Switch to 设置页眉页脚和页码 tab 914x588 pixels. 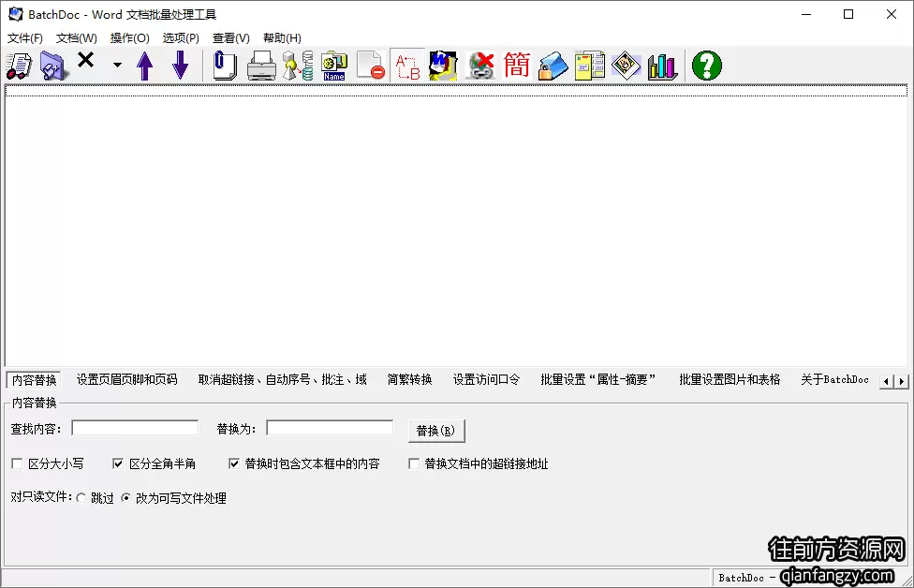pos(127,379)
